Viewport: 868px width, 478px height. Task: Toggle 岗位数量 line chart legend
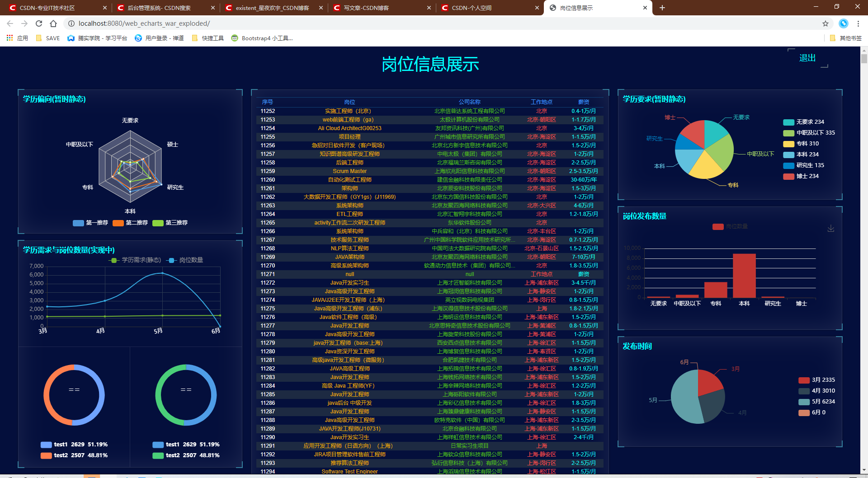(185, 260)
